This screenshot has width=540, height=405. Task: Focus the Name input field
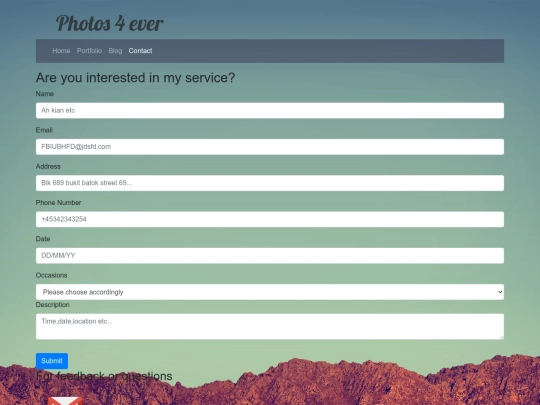click(270, 111)
